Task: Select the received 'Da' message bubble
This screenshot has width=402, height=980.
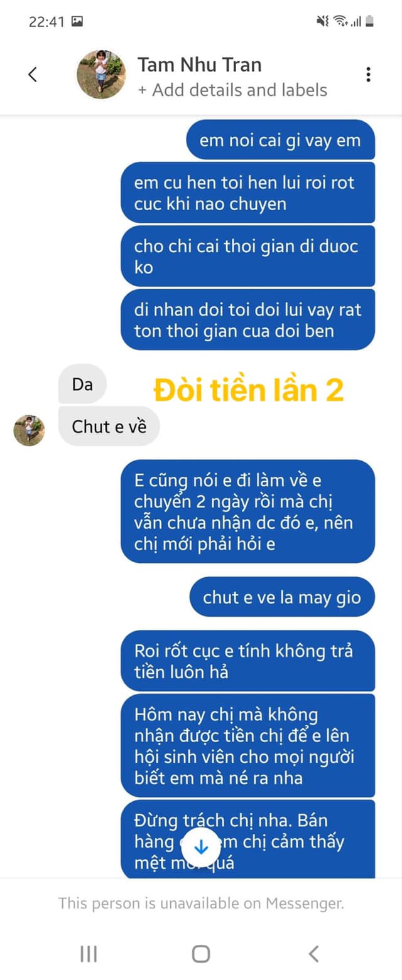Action: pyautogui.click(x=82, y=384)
